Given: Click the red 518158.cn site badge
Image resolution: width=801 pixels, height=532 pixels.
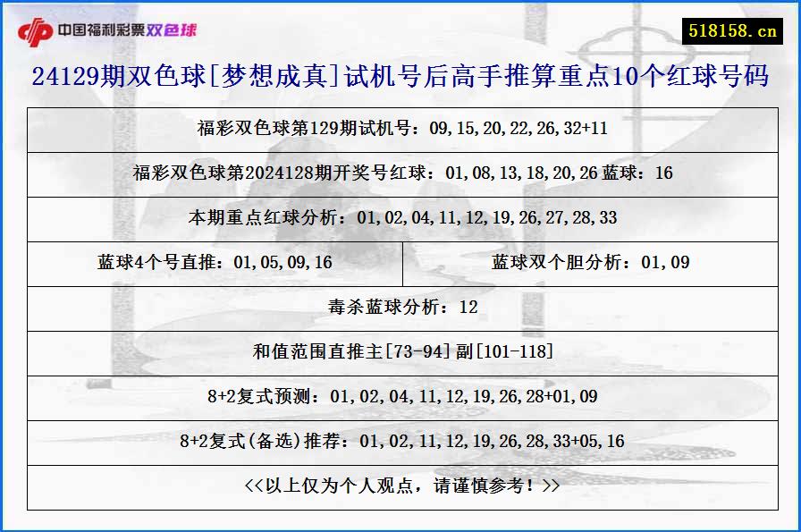Looking at the screenshot, I should (x=731, y=28).
